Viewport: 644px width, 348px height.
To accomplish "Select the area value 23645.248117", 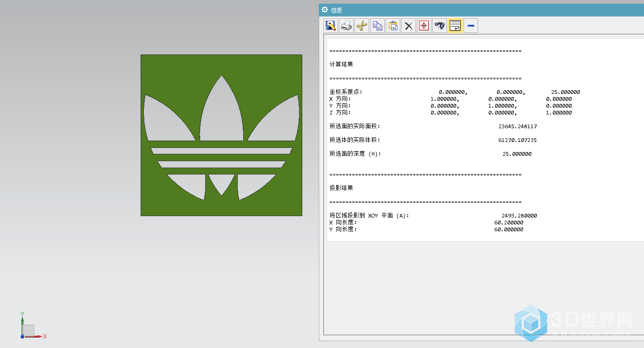I will pos(518,126).
